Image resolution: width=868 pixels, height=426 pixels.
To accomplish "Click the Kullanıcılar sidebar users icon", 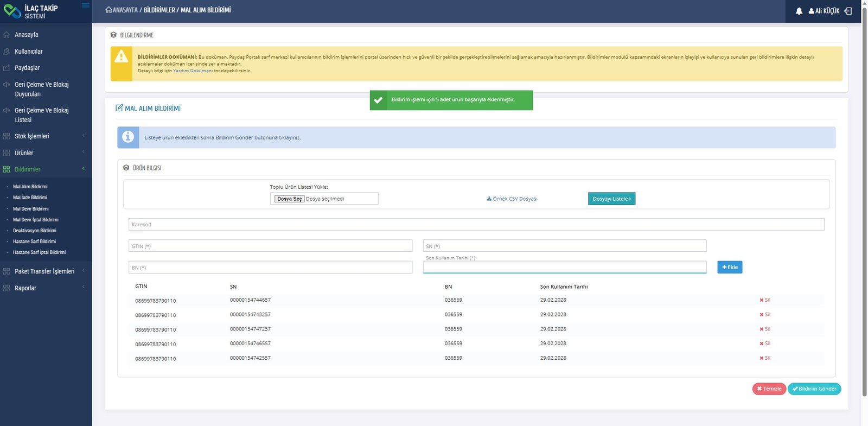I will (x=7, y=52).
